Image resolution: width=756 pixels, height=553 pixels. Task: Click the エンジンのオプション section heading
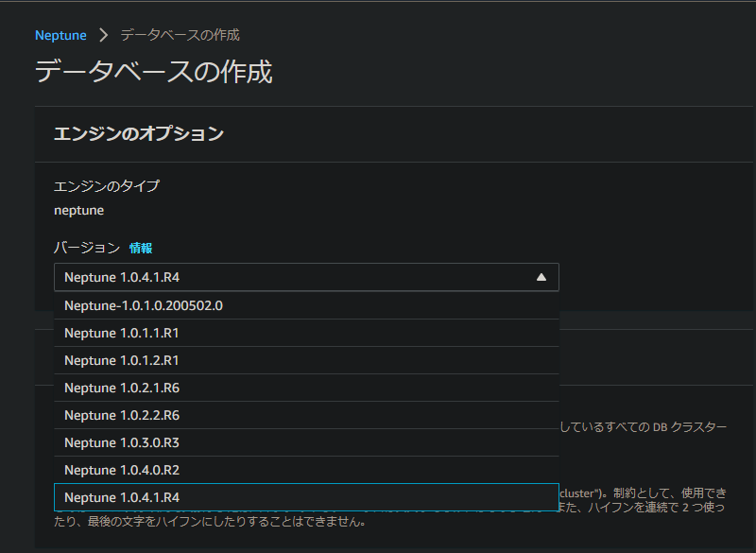139,133
